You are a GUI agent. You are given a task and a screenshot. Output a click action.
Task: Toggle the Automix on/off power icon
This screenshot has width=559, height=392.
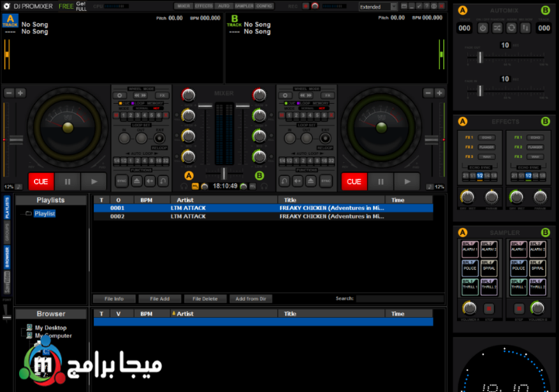(x=483, y=28)
